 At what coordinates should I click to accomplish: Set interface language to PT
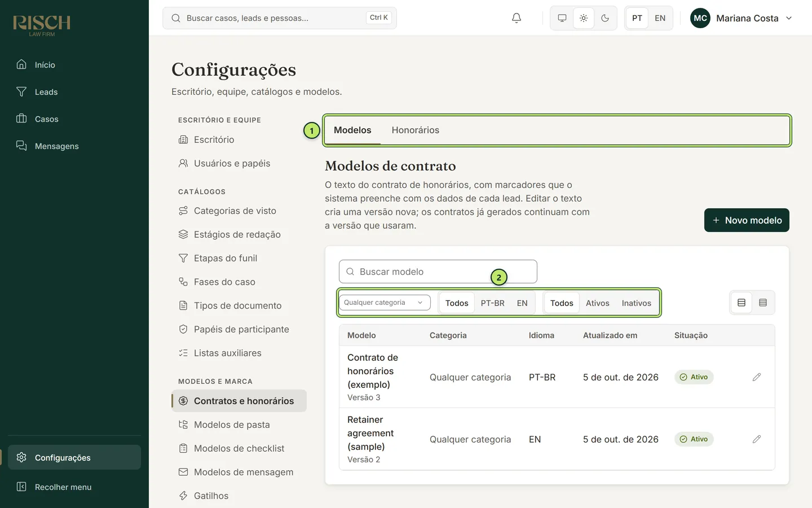tap(637, 18)
